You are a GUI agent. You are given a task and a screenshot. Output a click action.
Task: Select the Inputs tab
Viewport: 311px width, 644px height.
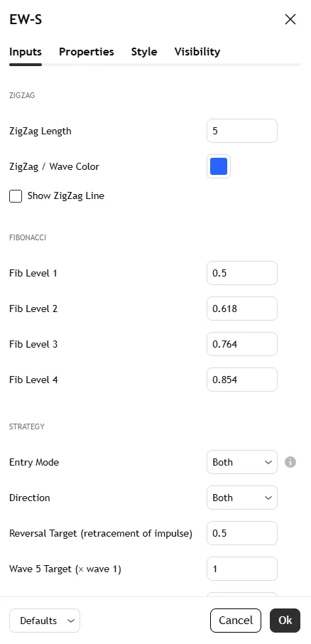[x=26, y=52]
